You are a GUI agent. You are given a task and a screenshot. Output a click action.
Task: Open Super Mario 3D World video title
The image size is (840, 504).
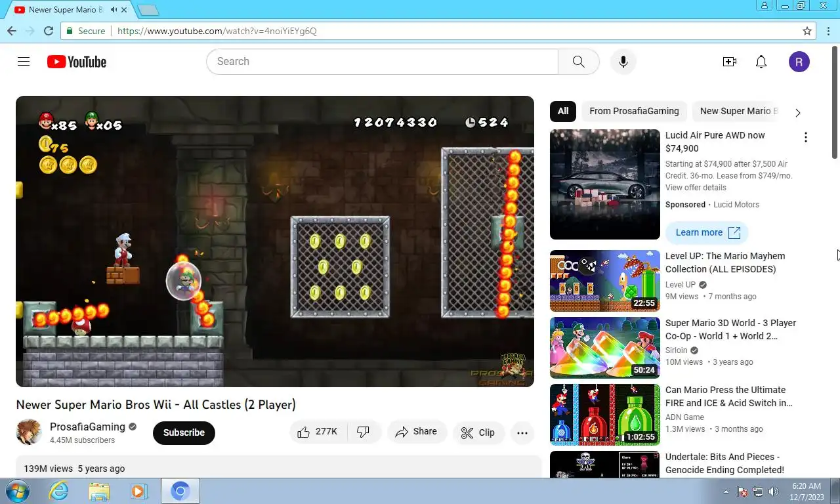click(730, 329)
